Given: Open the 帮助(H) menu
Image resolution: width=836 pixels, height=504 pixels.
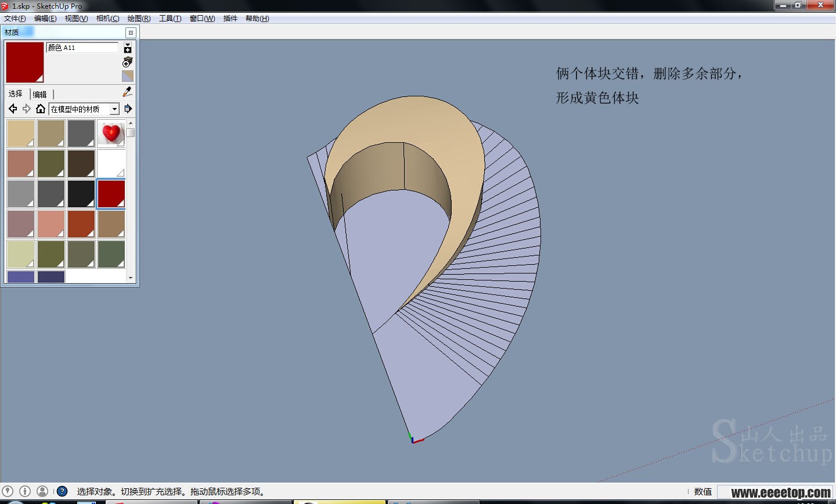Looking at the screenshot, I should (x=257, y=19).
